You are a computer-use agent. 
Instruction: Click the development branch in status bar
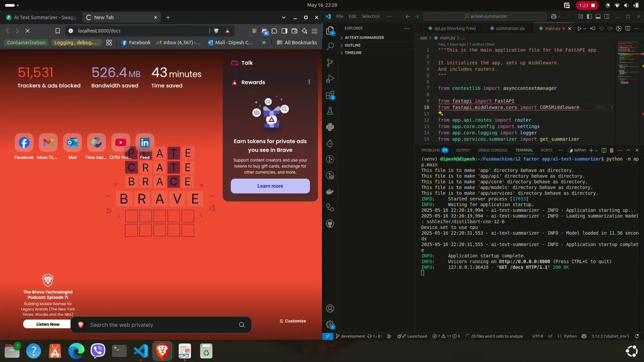pos(351,336)
